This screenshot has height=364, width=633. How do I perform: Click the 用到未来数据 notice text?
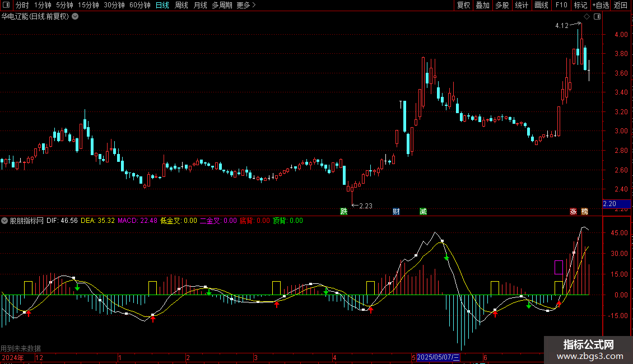21,348
